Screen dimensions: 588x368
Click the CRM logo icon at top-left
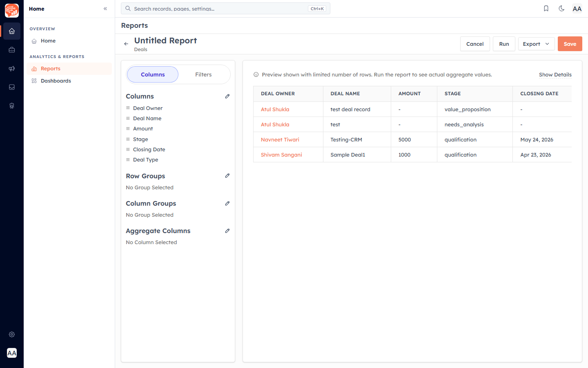pos(12,11)
